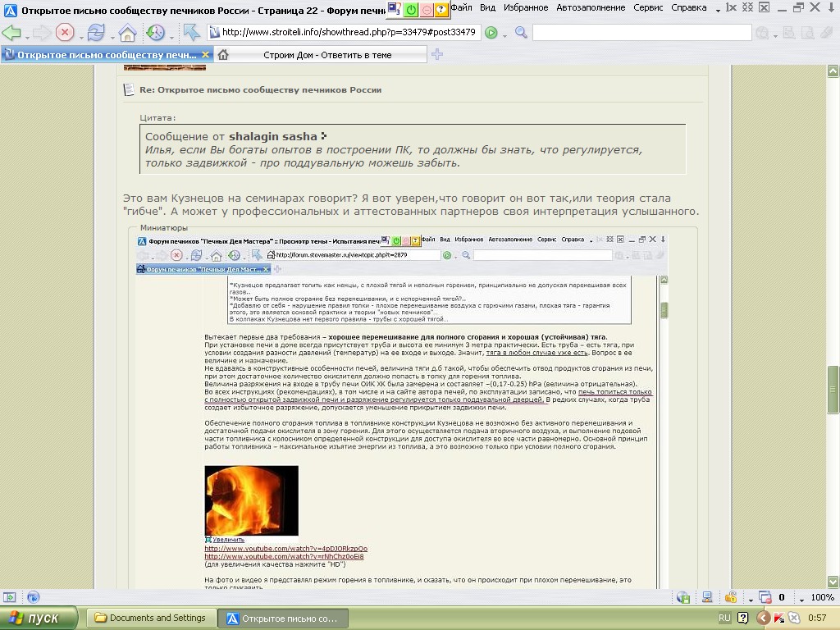Open the zoom level dropdown at 100%
Image resolution: width=840 pixels, height=630 pixels.
[801, 599]
